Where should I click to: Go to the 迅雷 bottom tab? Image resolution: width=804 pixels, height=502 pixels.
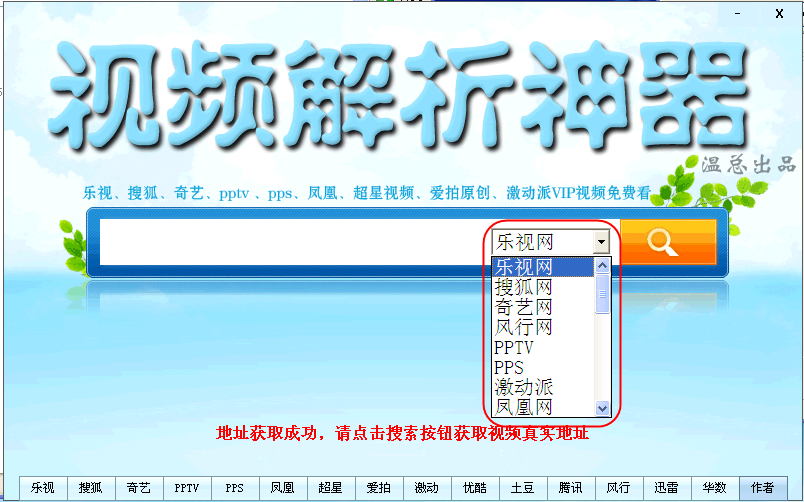pyautogui.click(x=667, y=487)
